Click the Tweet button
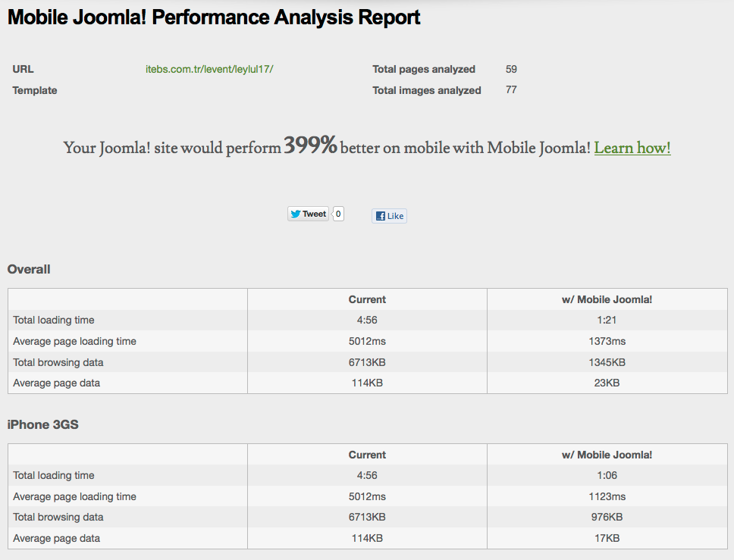The image size is (734, 560). [308, 214]
